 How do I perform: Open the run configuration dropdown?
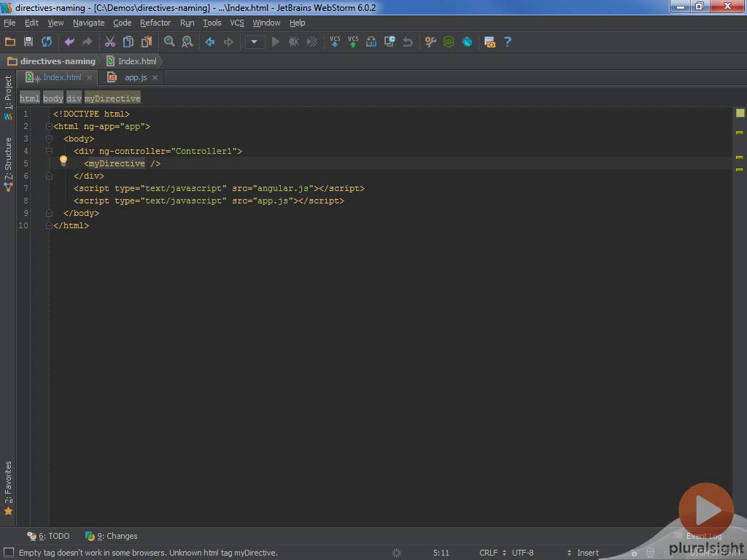point(255,42)
